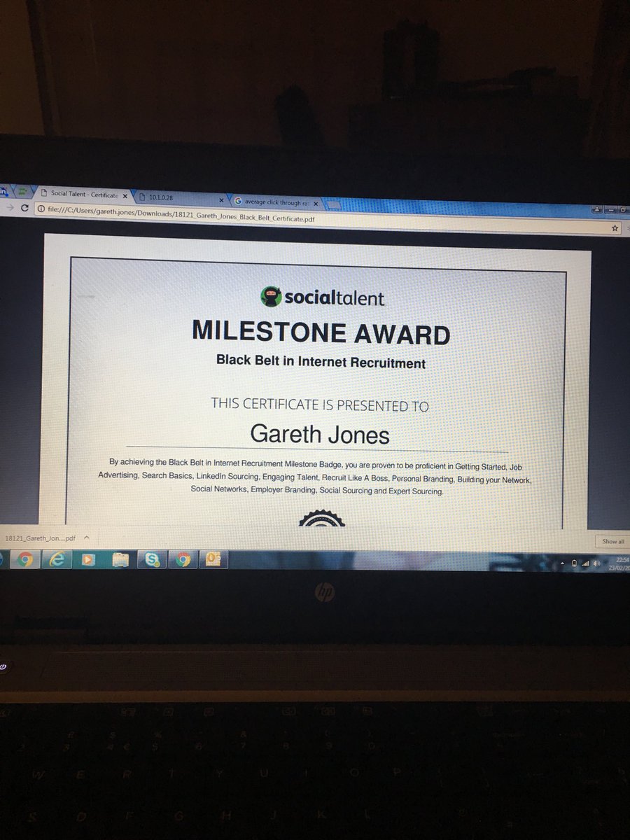
Task: Show hidden system tray icons arrow
Action: 563,562
